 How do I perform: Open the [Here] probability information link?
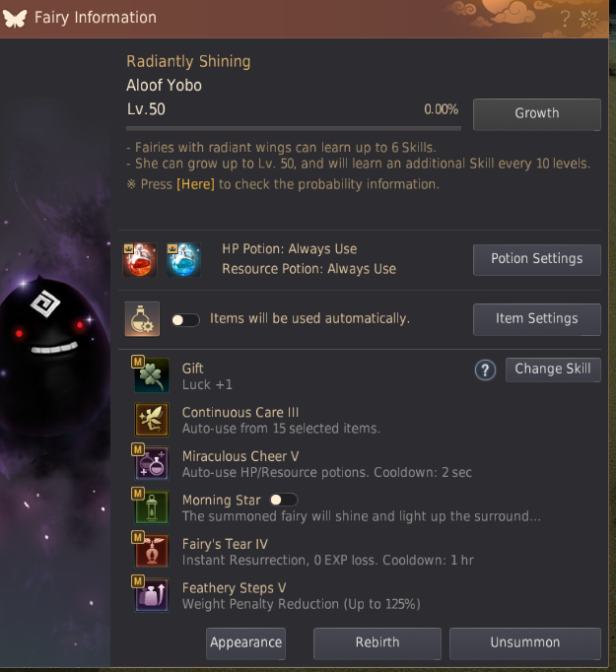pos(195,184)
